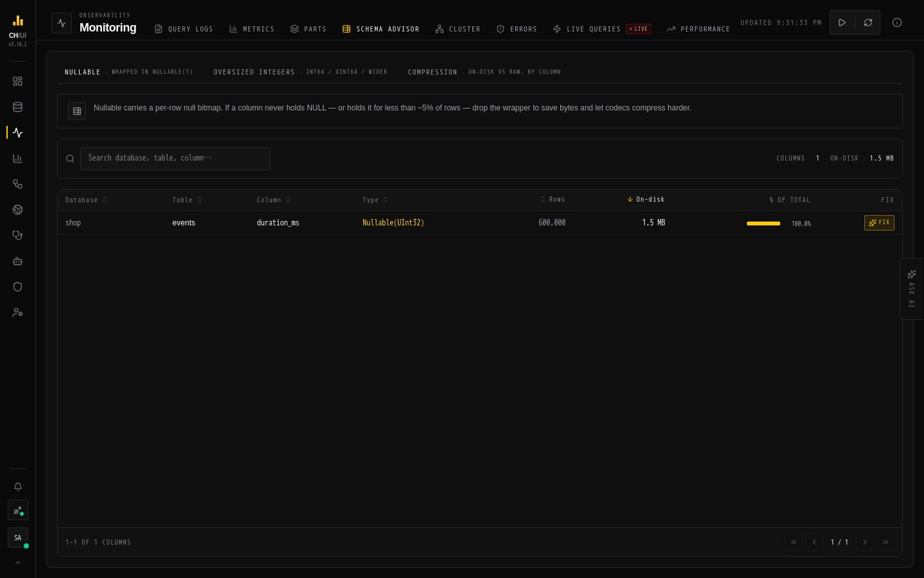Screen dimensions: 924x578
Task: Open the dashboard grid sidebar icon
Action: point(17,82)
